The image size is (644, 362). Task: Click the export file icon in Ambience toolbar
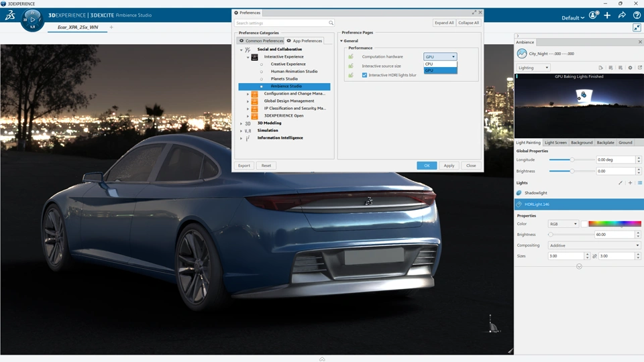pyautogui.click(x=600, y=67)
